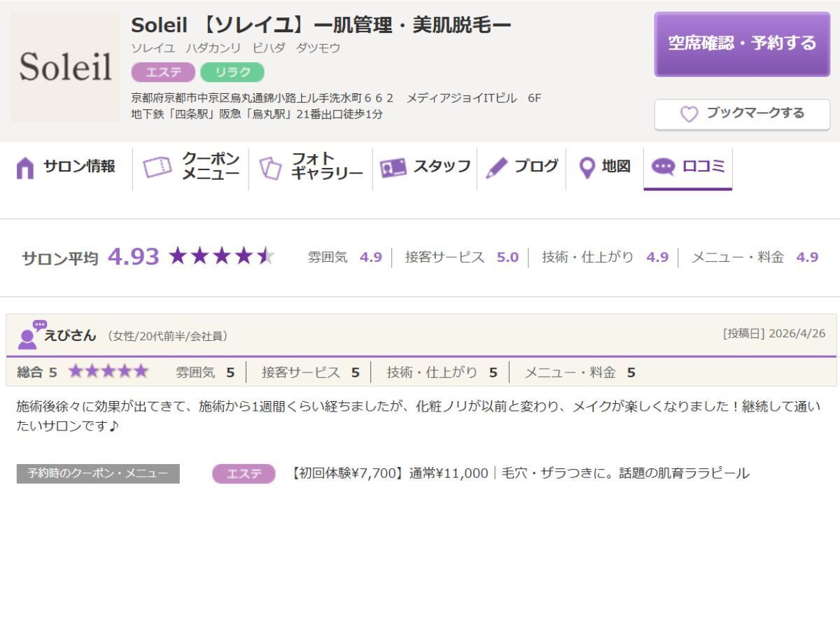This screenshot has height=630, width=840.
Task: Click the salon average star rating
Action: [x=221, y=256]
